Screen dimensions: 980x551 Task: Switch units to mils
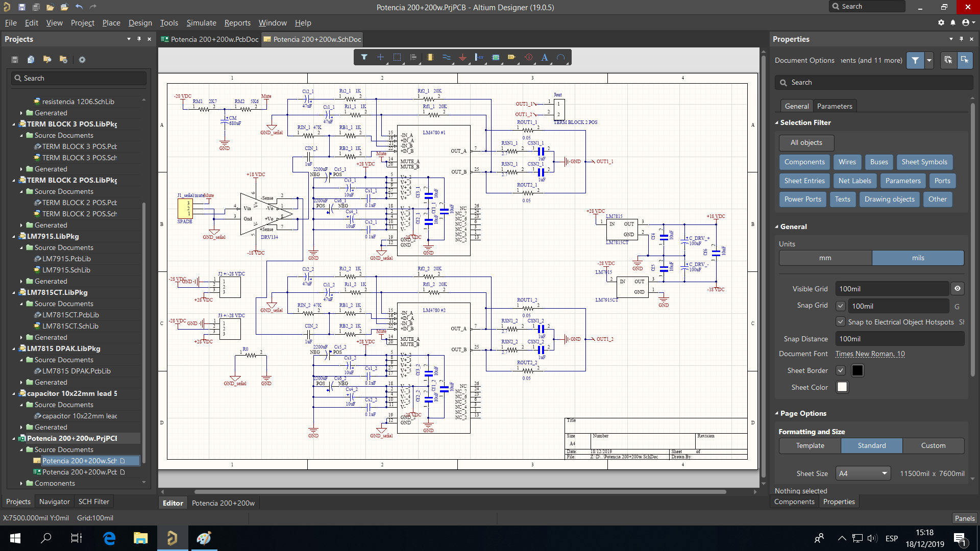click(918, 258)
